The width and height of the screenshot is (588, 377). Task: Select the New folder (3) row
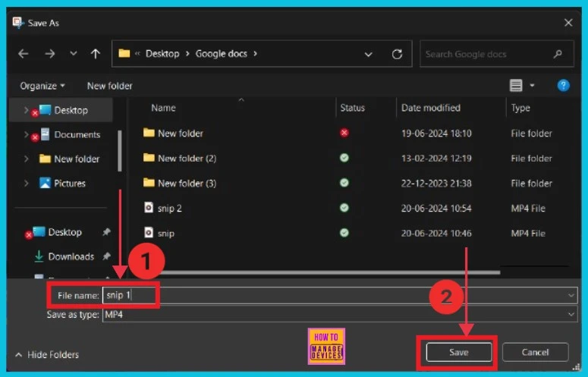click(x=349, y=184)
